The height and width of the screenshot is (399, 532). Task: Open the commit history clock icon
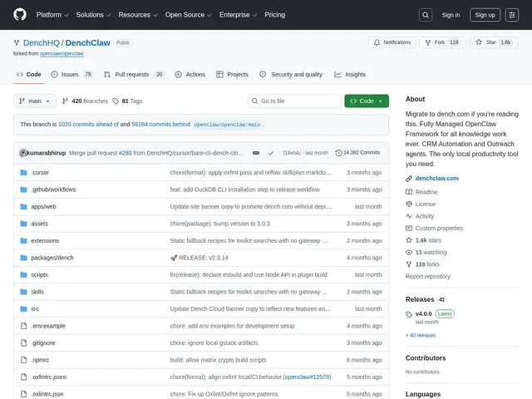pyautogui.click(x=338, y=153)
